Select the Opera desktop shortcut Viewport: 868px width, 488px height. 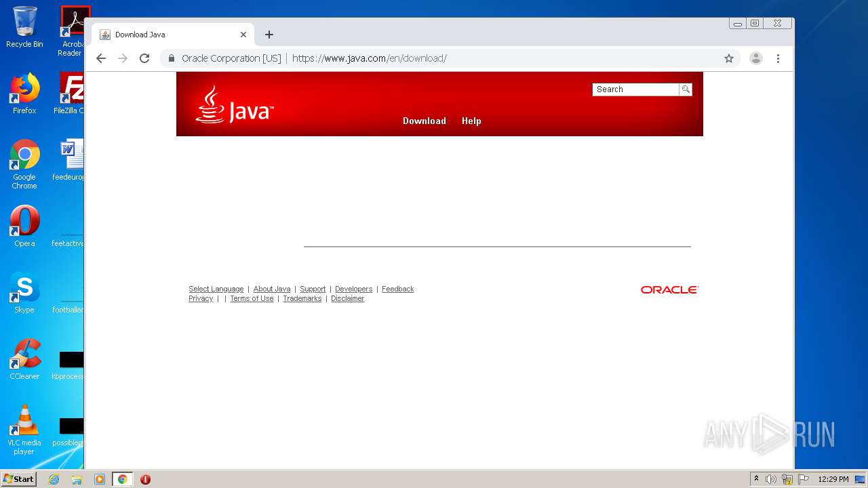click(24, 226)
